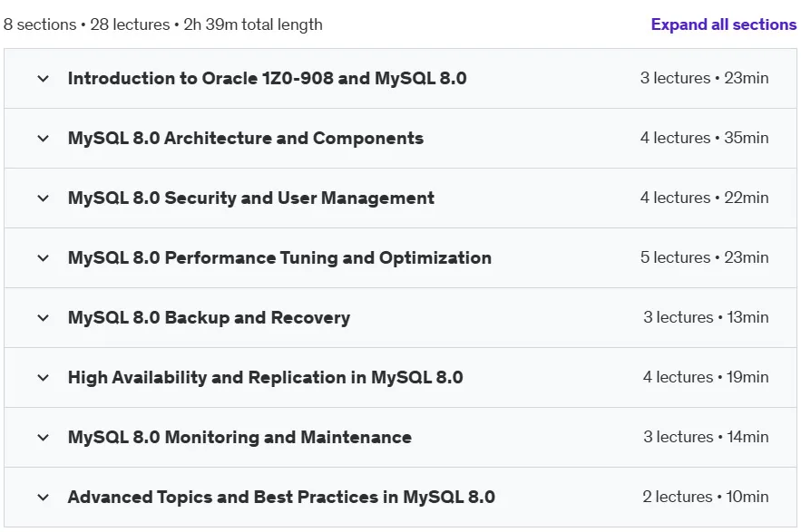This screenshot has width=801, height=532.
Task: Expand chevron for Backup and Recovery section
Action: 44,317
